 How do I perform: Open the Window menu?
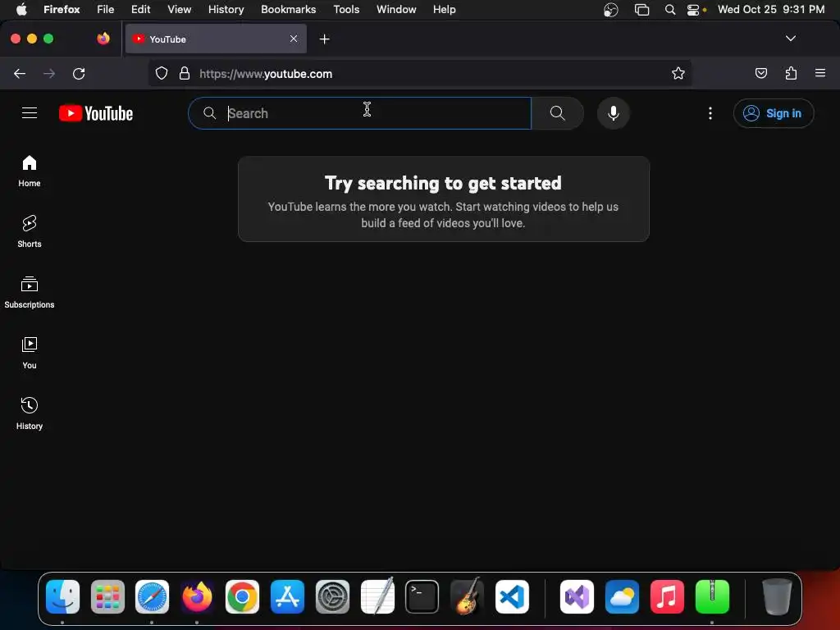point(396,9)
